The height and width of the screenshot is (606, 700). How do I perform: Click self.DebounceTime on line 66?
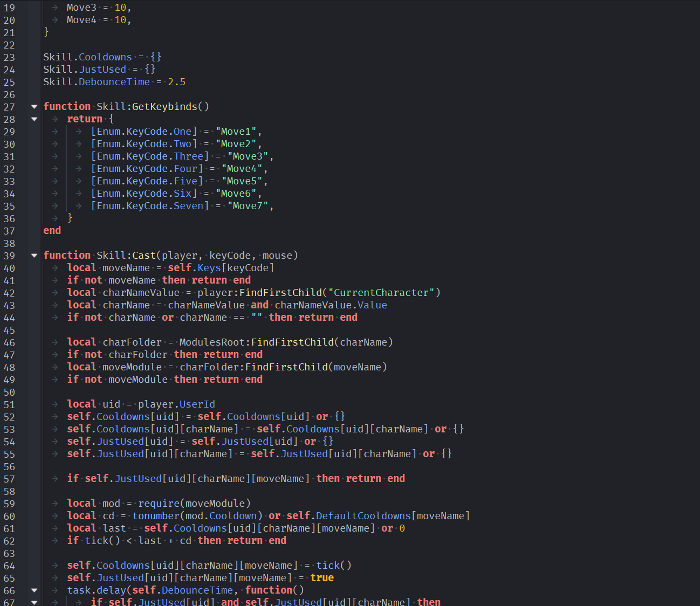[182, 590]
